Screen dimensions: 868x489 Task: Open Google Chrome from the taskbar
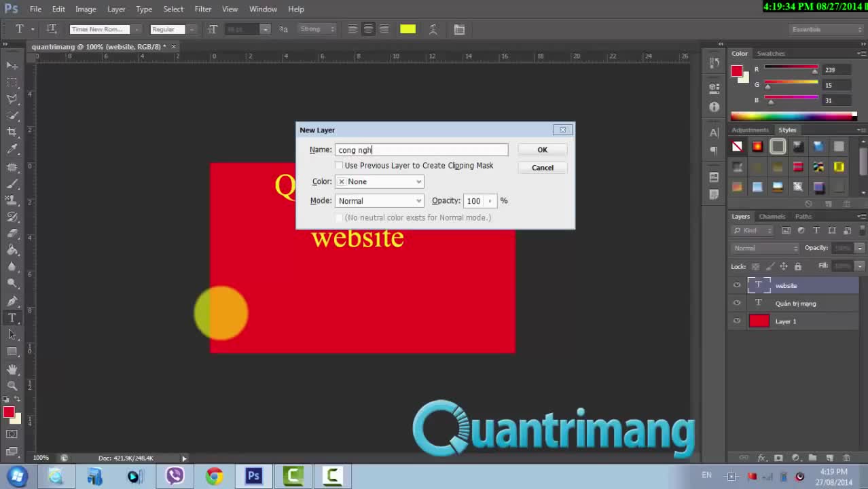point(215,476)
